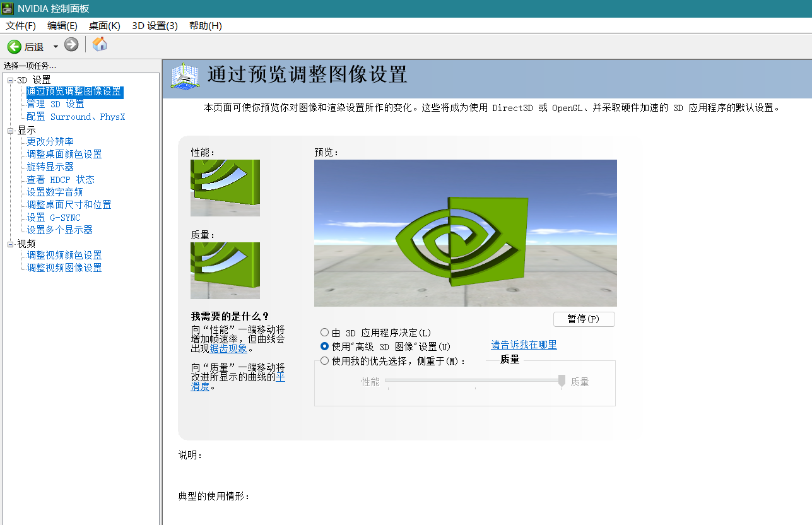Image resolution: width=812 pixels, height=525 pixels.
Task: Click the 暂停(P) button
Action: pos(584,319)
